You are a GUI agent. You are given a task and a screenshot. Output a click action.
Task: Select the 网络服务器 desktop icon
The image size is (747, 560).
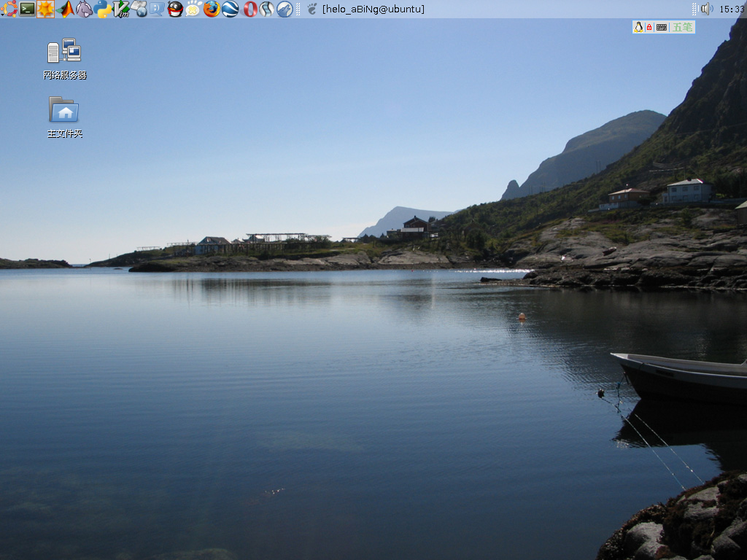tap(65, 59)
